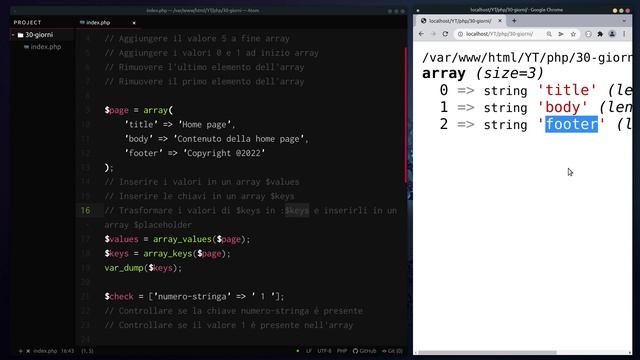Open the Chrome three-dot menu

click(624, 34)
